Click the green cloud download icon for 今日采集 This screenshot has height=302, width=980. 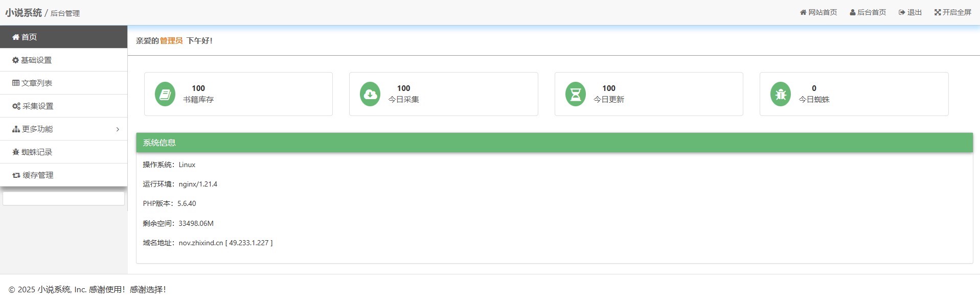pos(370,94)
